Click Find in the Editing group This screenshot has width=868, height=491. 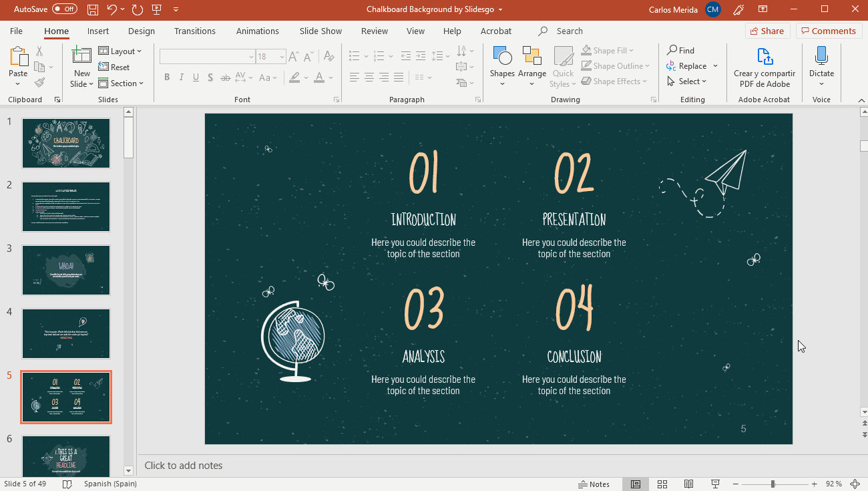coord(681,50)
